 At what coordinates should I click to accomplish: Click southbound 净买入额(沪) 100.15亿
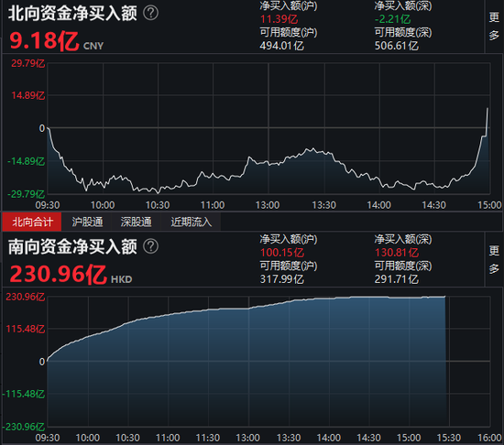tap(282, 253)
